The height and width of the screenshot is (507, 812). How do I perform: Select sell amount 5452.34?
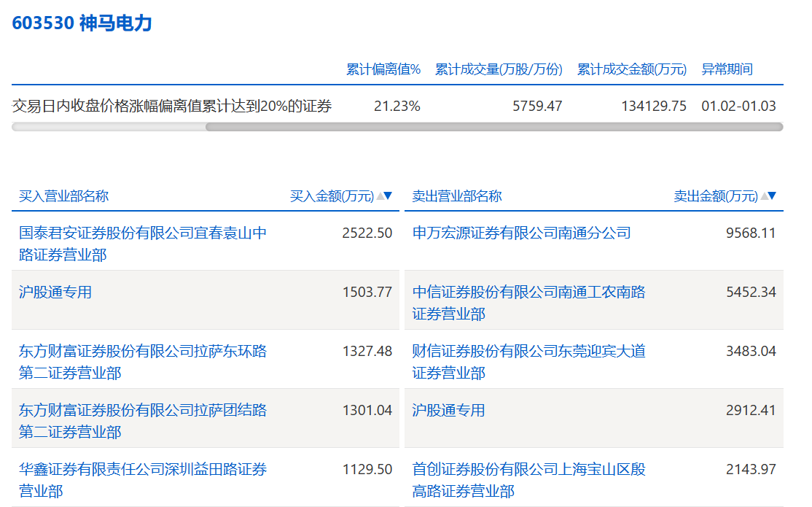tap(751, 292)
